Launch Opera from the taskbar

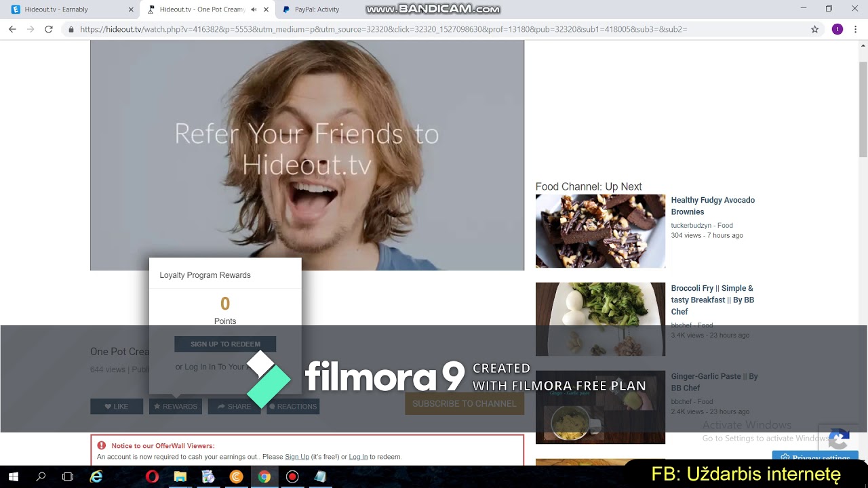(x=152, y=476)
